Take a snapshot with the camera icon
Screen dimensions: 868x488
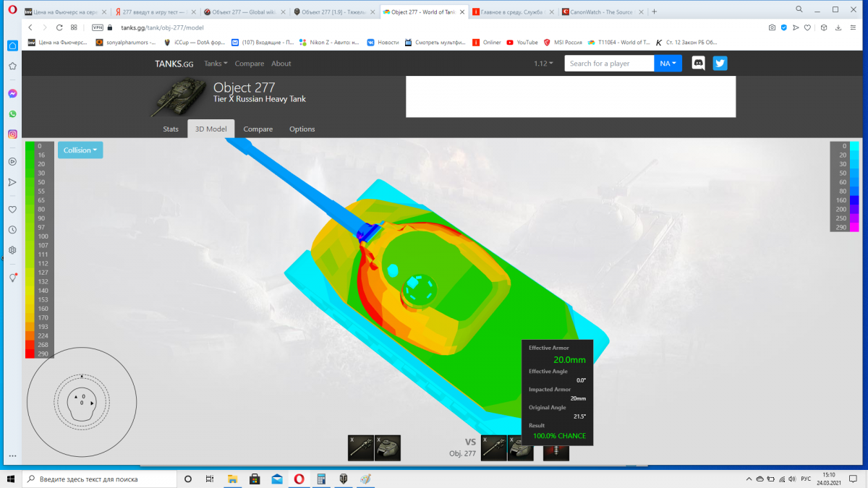773,27
